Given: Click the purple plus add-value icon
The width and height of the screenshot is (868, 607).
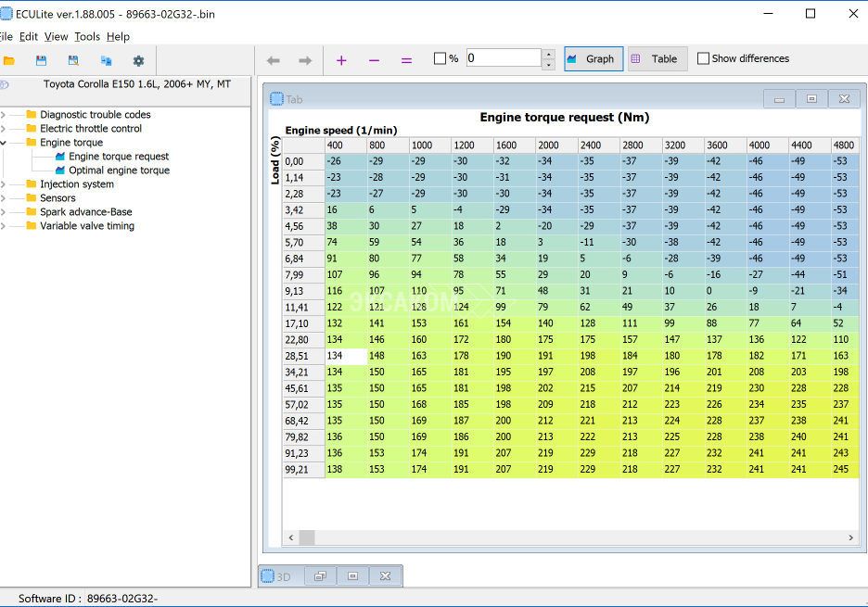Looking at the screenshot, I should coord(341,60).
